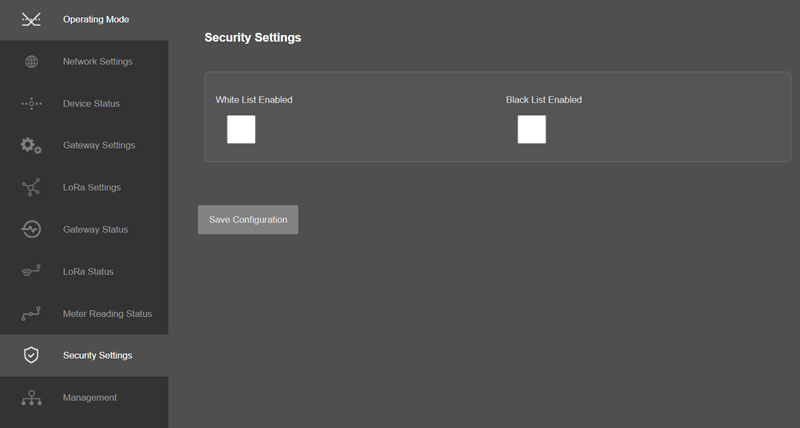Enable the White List checkbox

coord(241,130)
